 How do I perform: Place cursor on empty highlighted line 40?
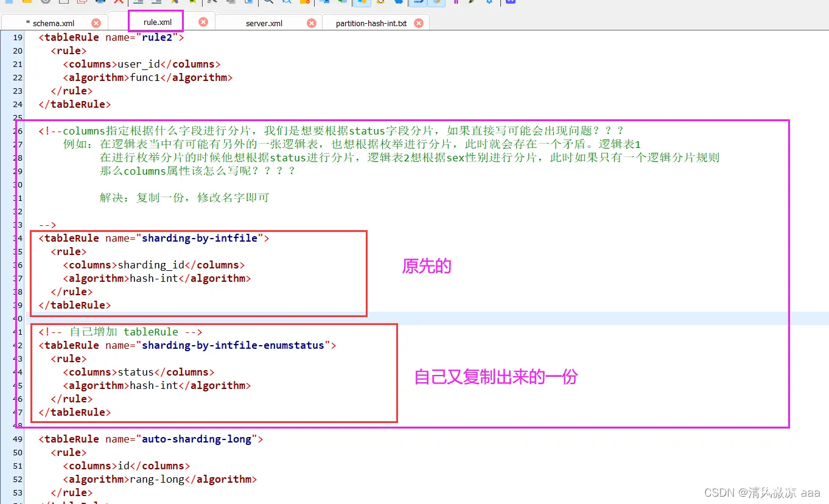click(426, 318)
